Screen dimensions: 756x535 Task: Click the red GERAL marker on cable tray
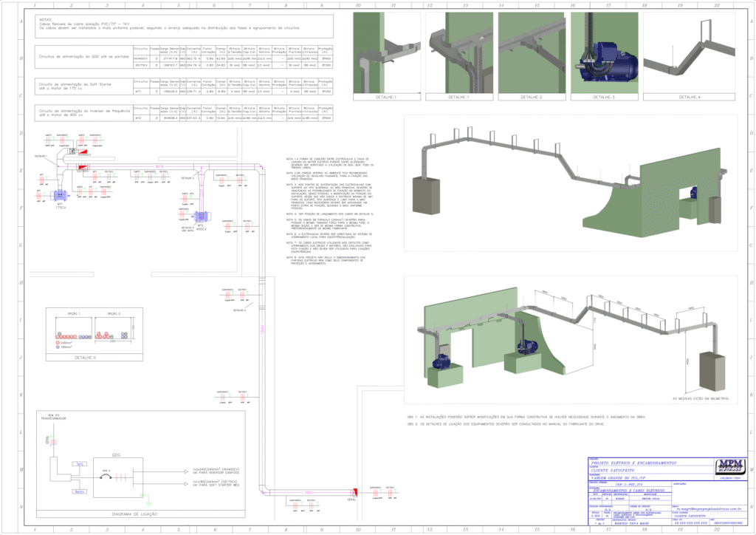(x=354, y=491)
